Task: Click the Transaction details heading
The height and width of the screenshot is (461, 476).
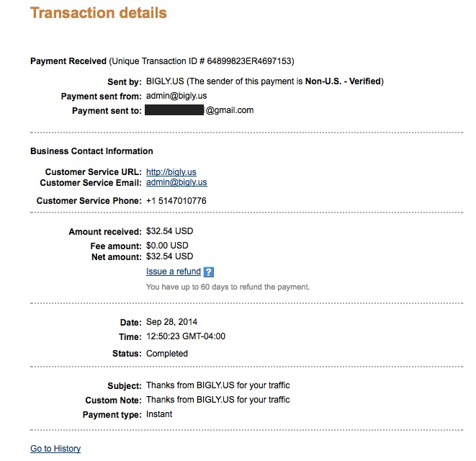Action: coord(99,13)
